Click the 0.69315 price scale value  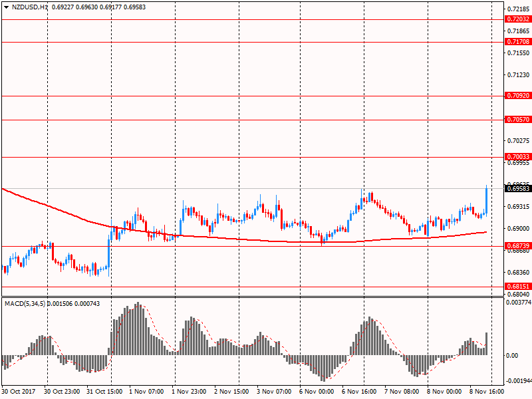[x=519, y=207]
